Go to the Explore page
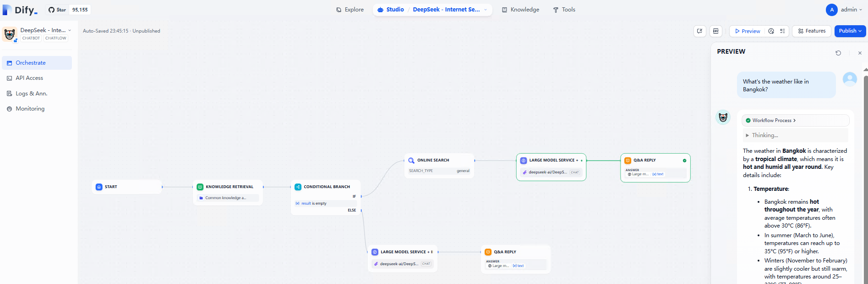This screenshot has height=284, width=868. tap(350, 10)
